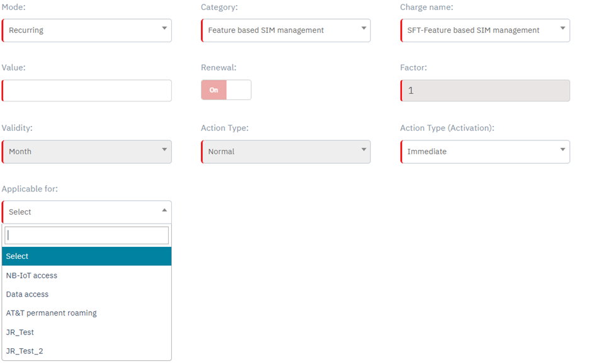Viewport: 592px width, 364px height.
Task: Open the Action Type dropdown showing Normal
Action: tap(285, 152)
